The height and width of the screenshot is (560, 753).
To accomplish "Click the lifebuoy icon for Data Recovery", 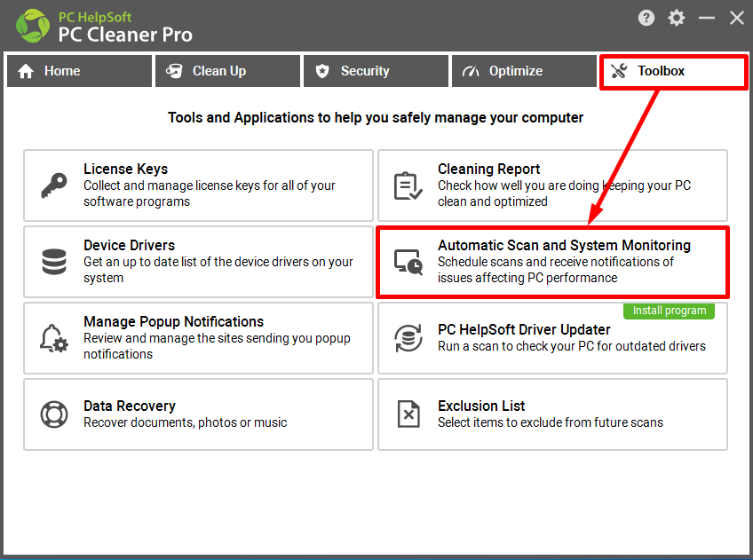I will pyautogui.click(x=54, y=414).
